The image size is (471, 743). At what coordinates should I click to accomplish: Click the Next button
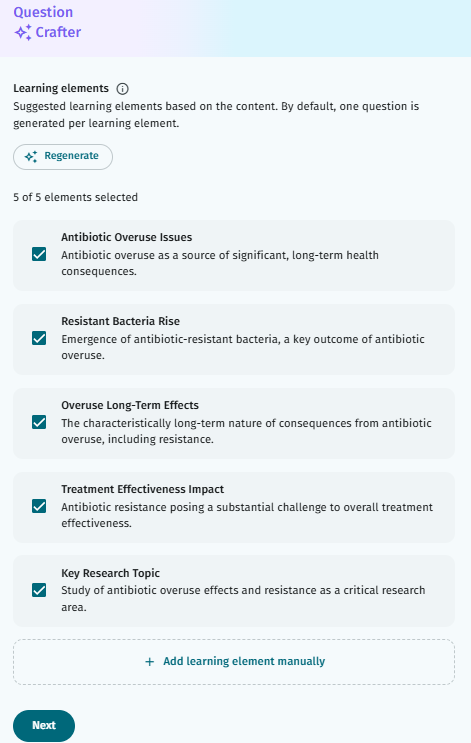(44, 725)
